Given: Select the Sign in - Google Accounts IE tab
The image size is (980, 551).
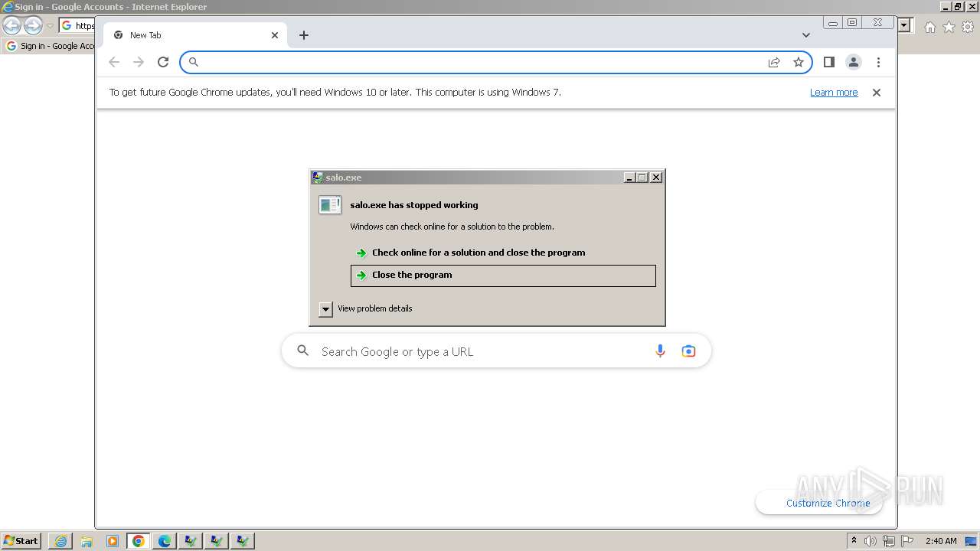Looking at the screenshot, I should pyautogui.click(x=49, y=46).
